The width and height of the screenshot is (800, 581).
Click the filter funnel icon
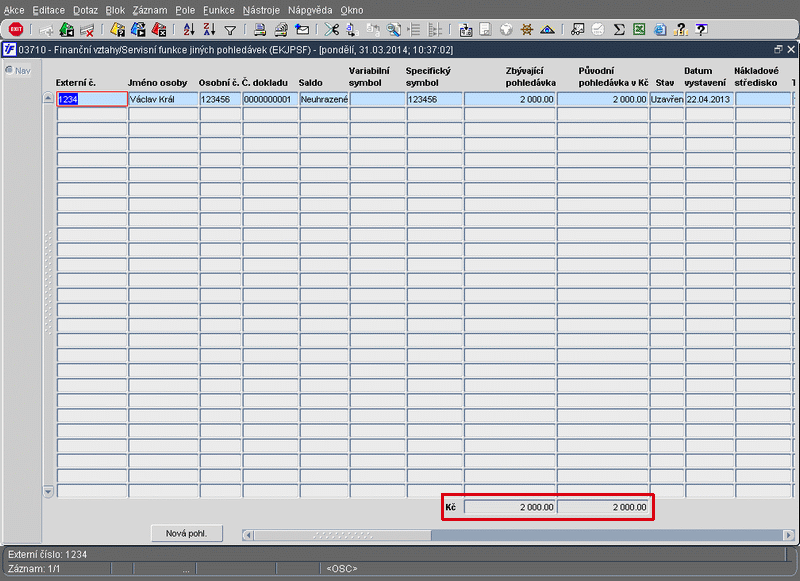tap(230, 31)
